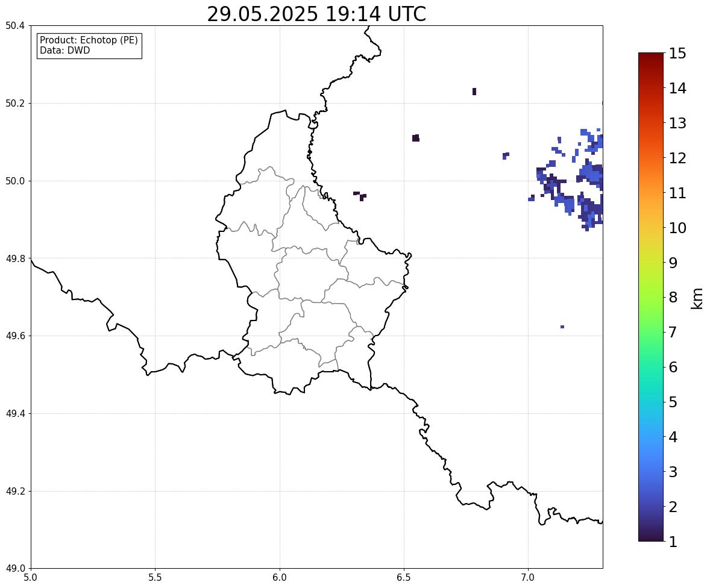Click colorbar tick label '2'
The image size is (710, 588).
click(x=673, y=507)
